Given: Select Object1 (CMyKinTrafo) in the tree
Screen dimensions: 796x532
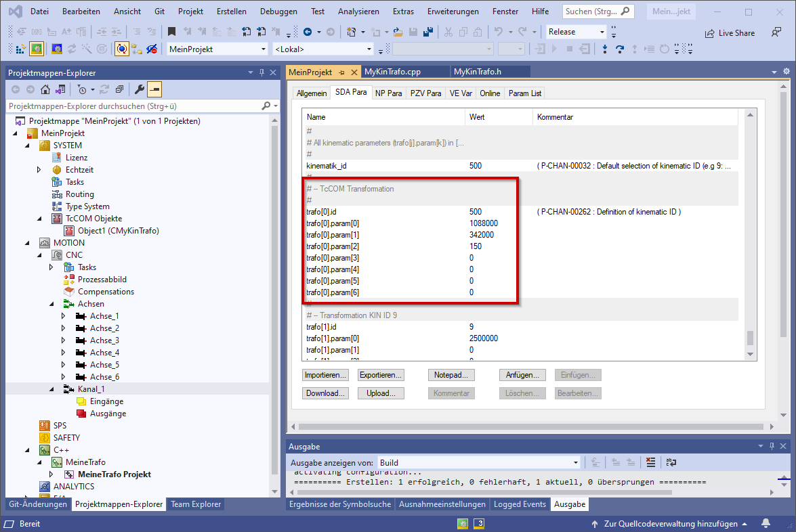Looking at the screenshot, I should click(x=119, y=231).
